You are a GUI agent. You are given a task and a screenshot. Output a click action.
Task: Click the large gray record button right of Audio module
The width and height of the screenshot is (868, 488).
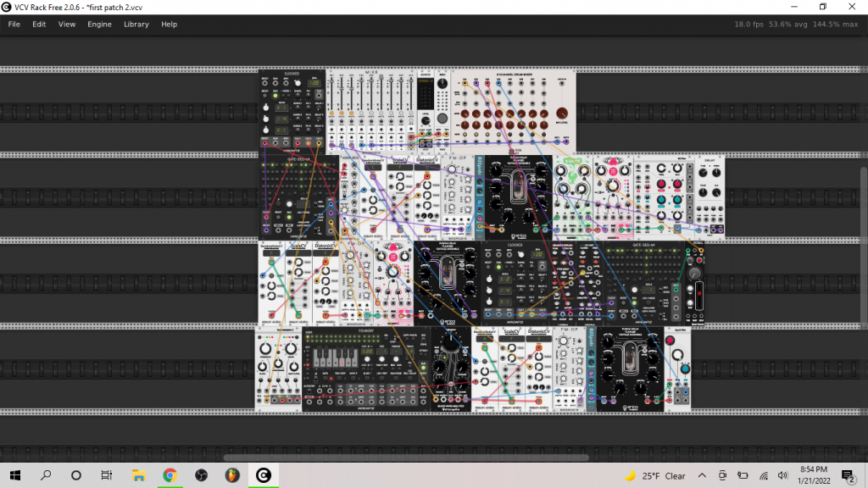coord(442,118)
